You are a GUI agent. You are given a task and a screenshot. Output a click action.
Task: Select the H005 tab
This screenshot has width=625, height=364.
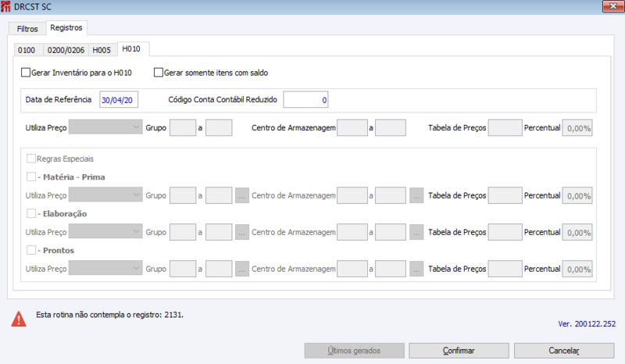click(x=102, y=50)
